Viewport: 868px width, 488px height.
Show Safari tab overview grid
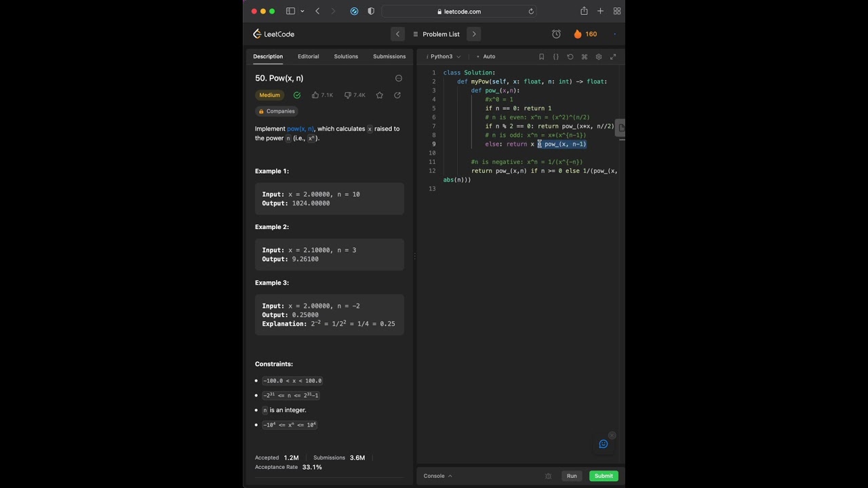click(617, 11)
